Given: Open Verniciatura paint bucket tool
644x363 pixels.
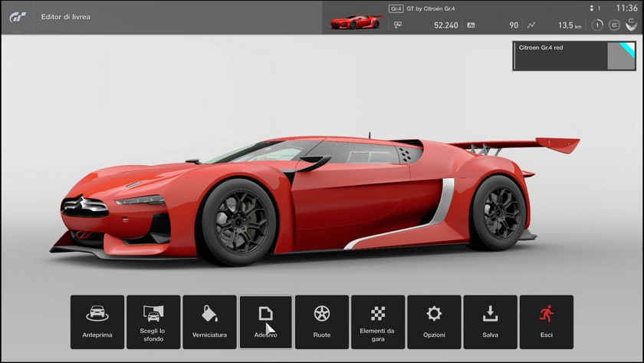Looking at the screenshot, I should 209,322.
